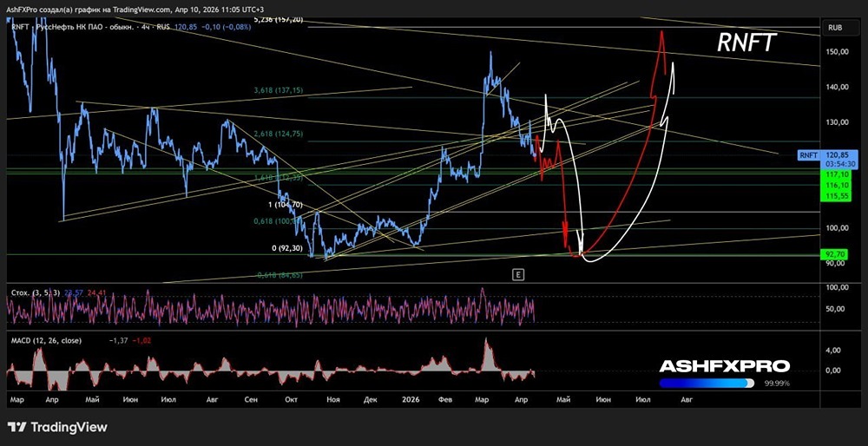Click the Дек label on time axis
The width and height of the screenshot is (868, 446).
[x=371, y=398]
